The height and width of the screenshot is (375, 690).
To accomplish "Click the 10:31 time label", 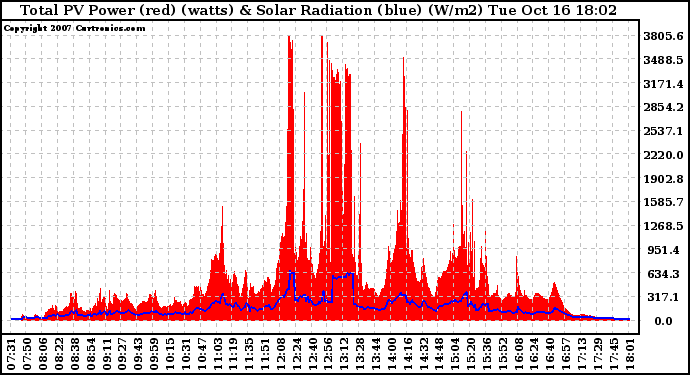I will click(185, 354).
